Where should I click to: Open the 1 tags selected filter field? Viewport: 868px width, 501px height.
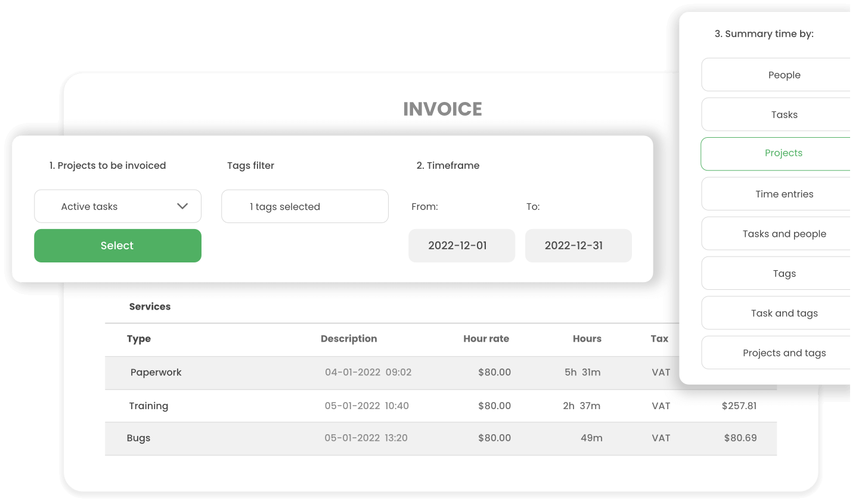click(x=305, y=206)
